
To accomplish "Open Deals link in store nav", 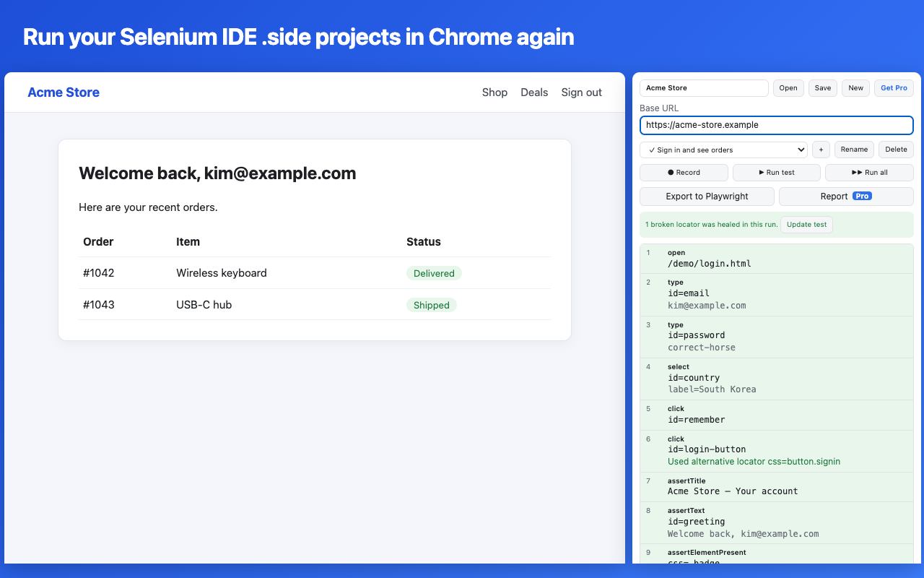I will tap(534, 92).
